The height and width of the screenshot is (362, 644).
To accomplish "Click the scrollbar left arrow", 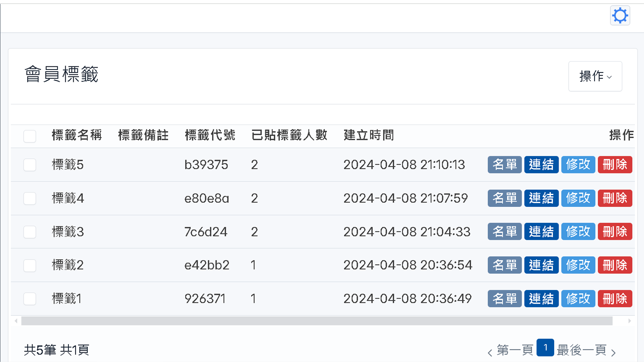I will click(x=16, y=321).
